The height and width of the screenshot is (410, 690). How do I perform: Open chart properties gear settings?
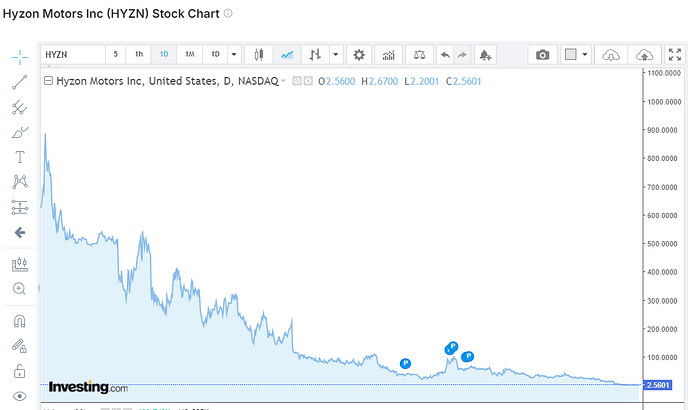(359, 55)
